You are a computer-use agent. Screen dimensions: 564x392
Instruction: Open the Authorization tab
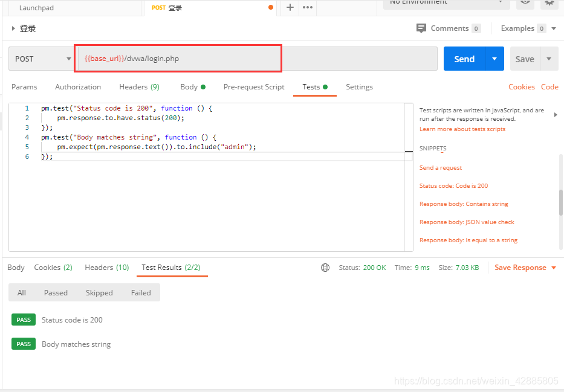[x=78, y=87]
